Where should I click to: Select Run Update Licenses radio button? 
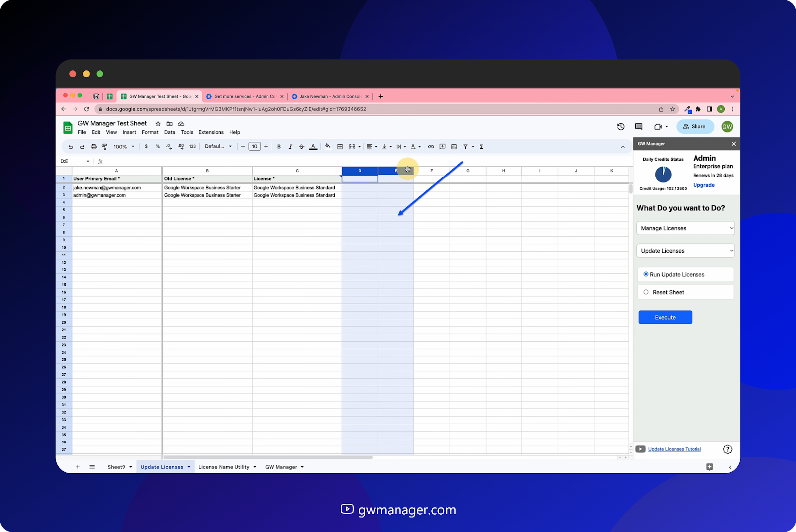pyautogui.click(x=646, y=274)
